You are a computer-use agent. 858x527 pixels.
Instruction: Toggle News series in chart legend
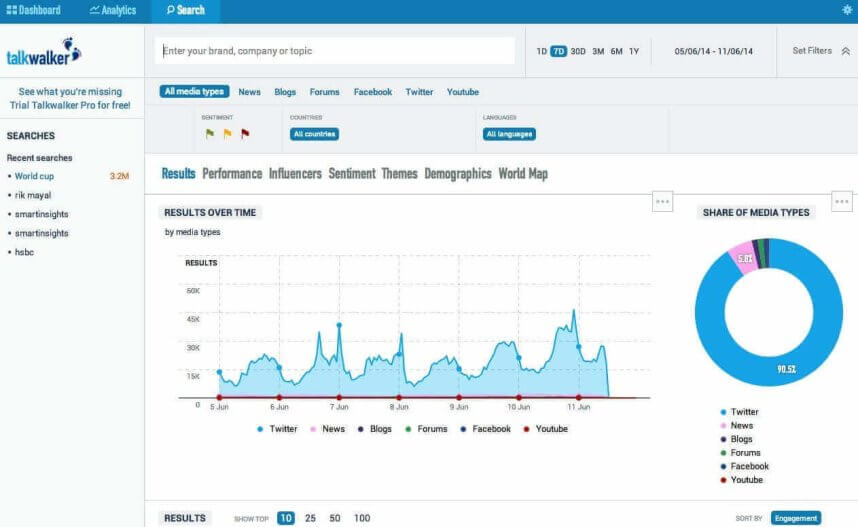327,429
